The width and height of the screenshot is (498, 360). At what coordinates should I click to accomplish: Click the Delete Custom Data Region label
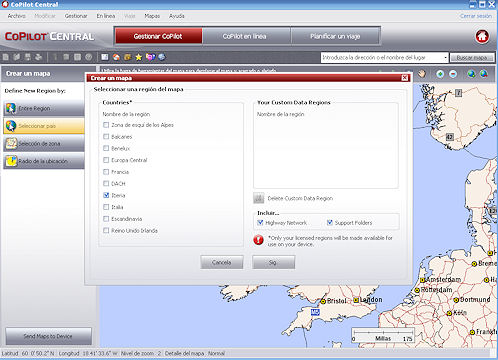(300, 198)
